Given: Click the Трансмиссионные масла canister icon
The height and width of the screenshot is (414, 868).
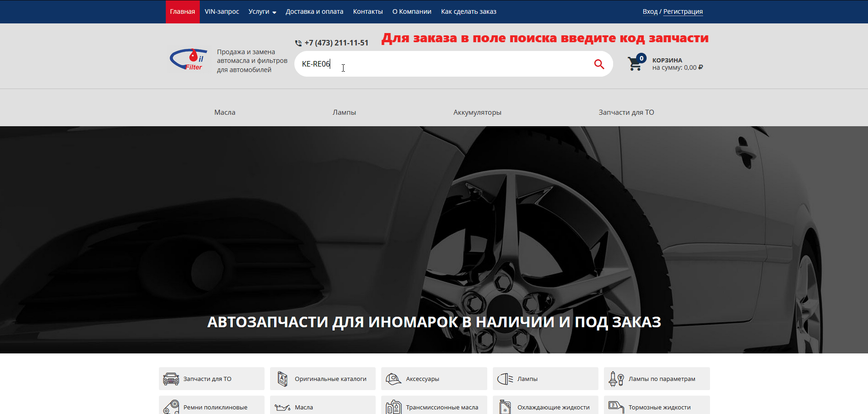Looking at the screenshot, I should tap(394, 407).
